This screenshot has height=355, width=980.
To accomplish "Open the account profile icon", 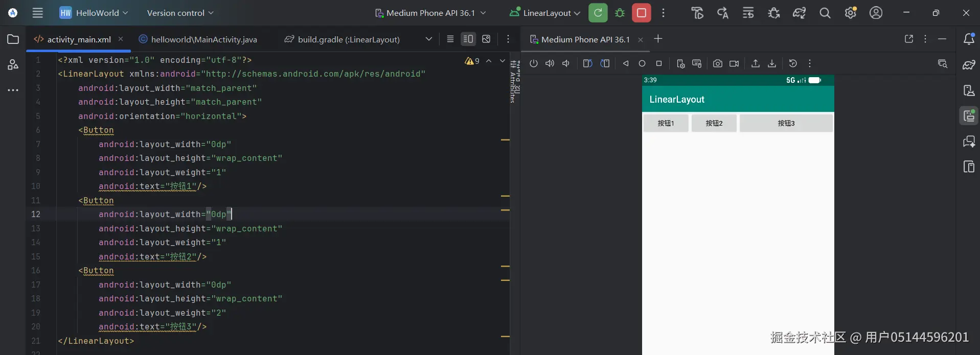I will click(876, 13).
